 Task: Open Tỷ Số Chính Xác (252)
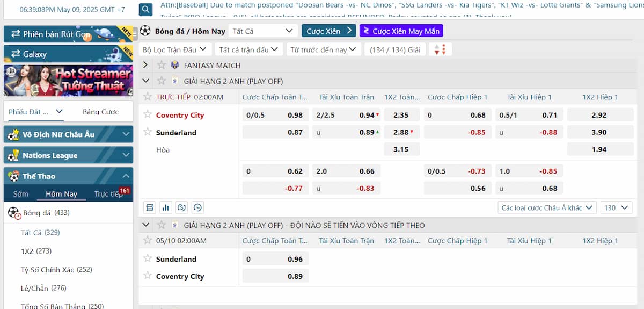pyautogui.click(x=56, y=269)
